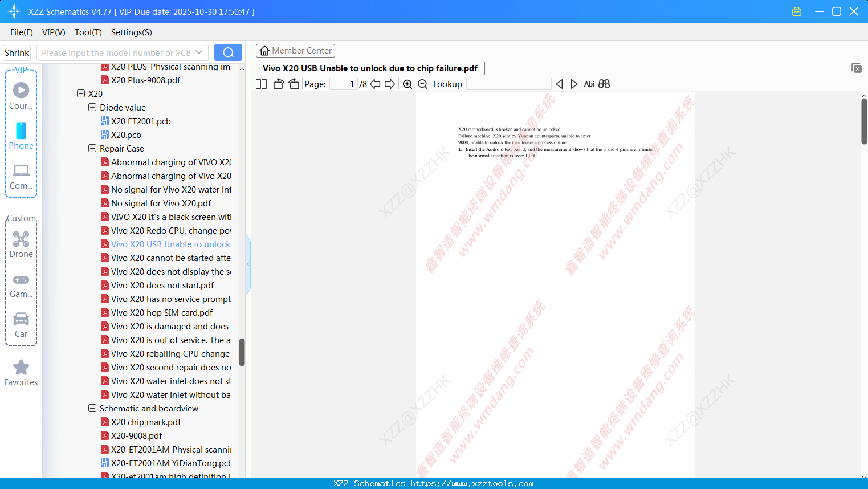Click the binoculars search icon
The width and height of the screenshot is (868, 489).
604,84
